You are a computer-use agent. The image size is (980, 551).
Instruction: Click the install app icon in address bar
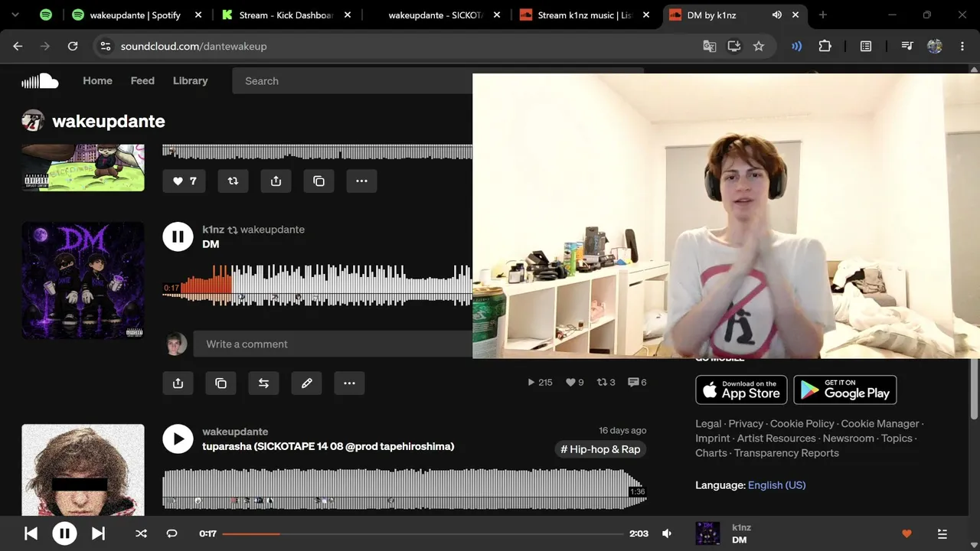pos(734,46)
